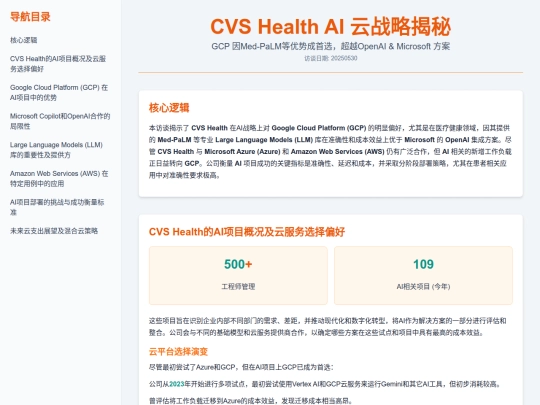Click the highlighted 2023 year in paragraph

[x=177, y=384]
